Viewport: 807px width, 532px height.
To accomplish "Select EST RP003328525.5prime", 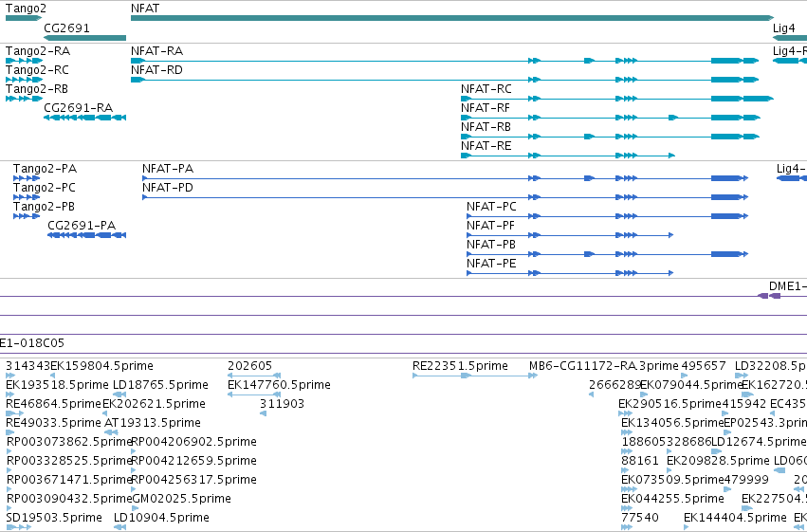I will tap(70, 461).
